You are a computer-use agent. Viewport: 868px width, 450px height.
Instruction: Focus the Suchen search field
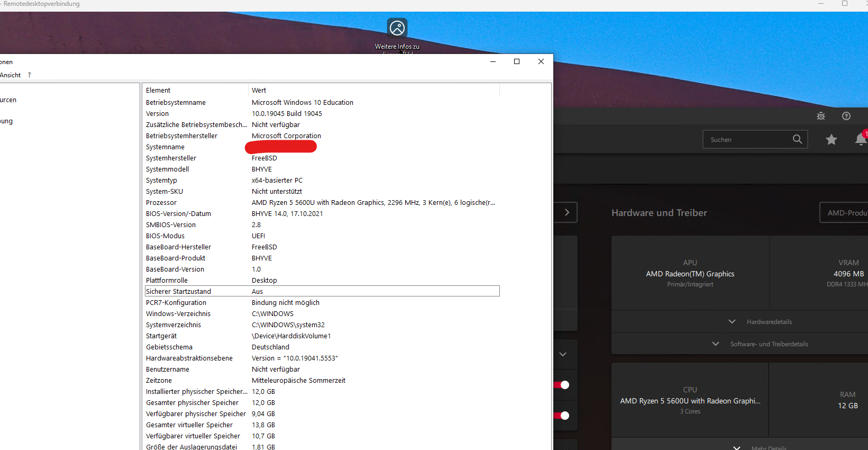click(x=746, y=139)
